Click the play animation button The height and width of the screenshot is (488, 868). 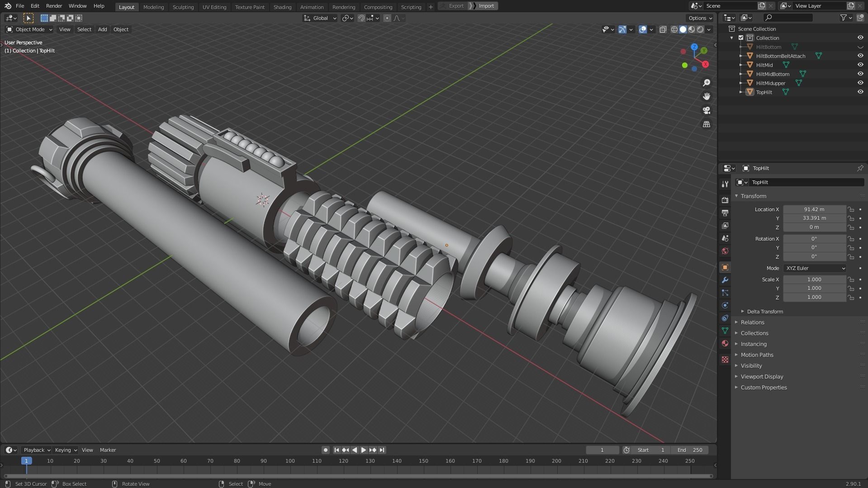coord(363,450)
